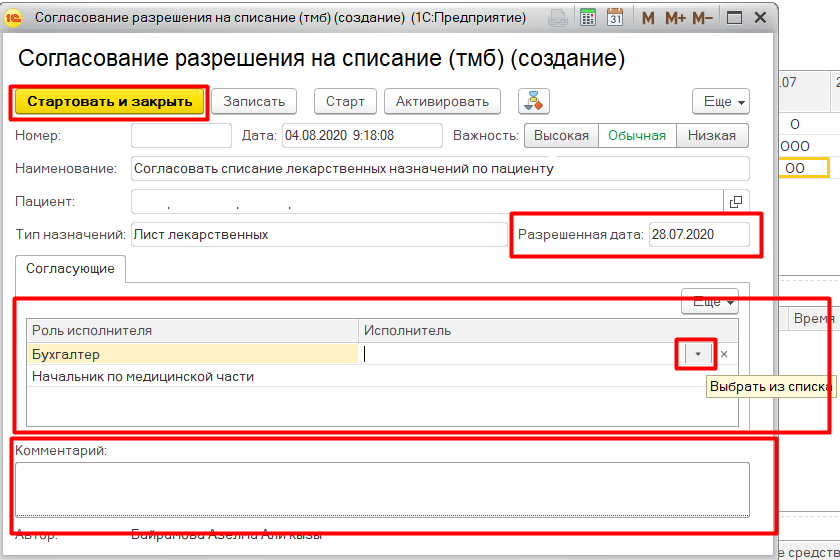The width and height of the screenshot is (840, 560).
Task: Click the M memory button
Action: [x=648, y=18]
